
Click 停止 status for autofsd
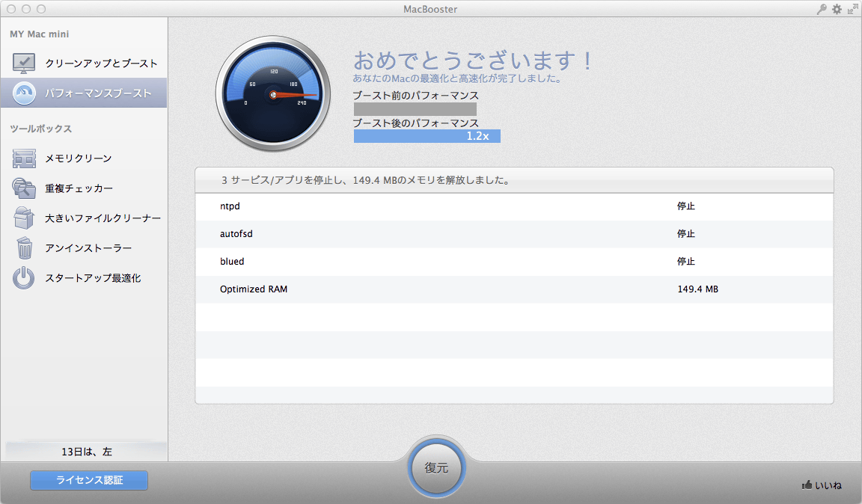pos(686,233)
